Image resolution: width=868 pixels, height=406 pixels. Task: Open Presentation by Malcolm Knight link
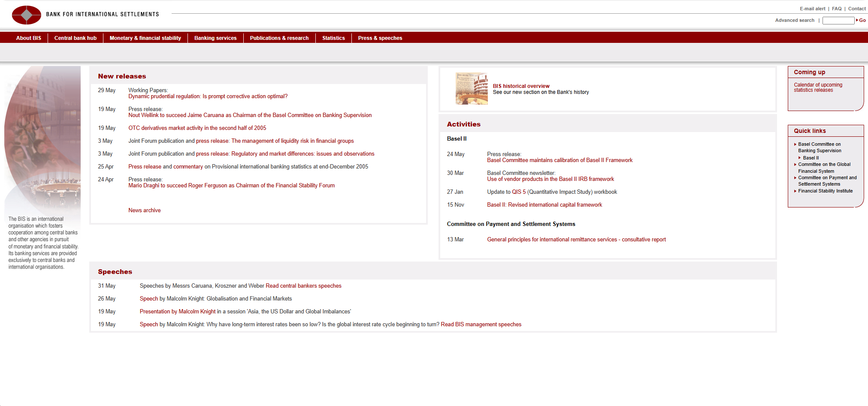(x=178, y=312)
